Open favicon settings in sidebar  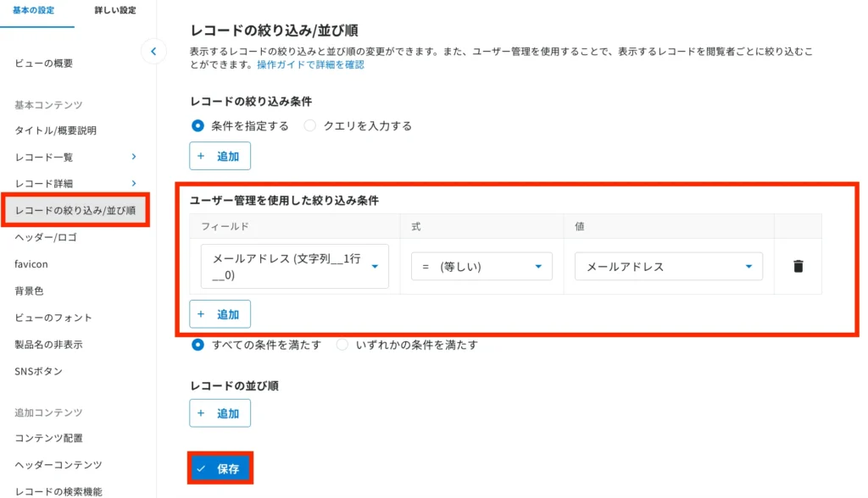[x=31, y=264]
